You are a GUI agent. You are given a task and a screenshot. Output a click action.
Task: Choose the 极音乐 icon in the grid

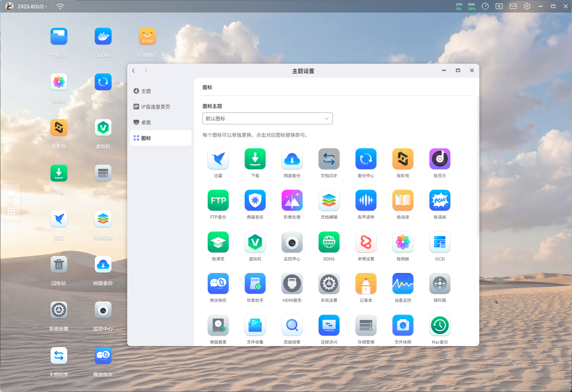(440, 159)
